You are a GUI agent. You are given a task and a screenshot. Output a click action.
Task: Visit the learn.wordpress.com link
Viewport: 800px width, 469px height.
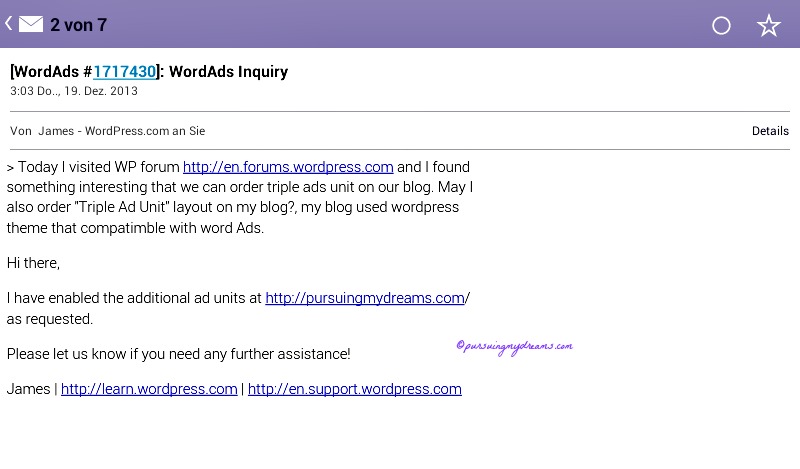pos(149,389)
